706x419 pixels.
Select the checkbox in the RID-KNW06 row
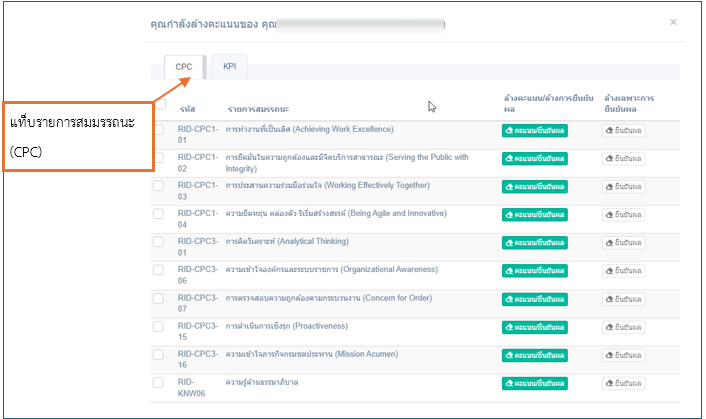[158, 382]
